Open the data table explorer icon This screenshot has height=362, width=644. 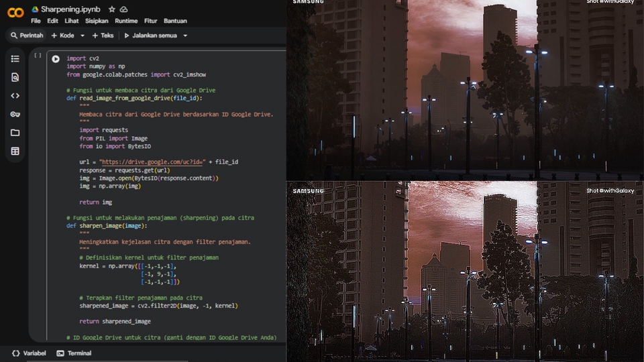[15, 152]
